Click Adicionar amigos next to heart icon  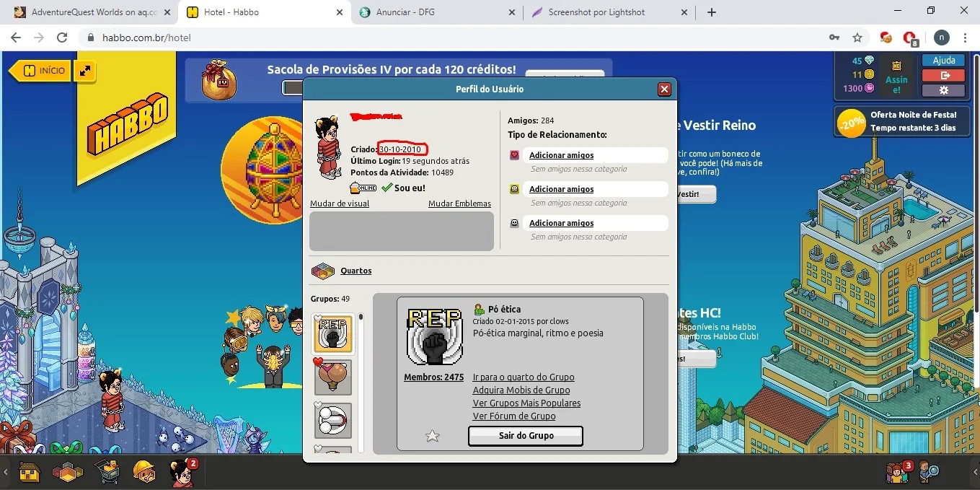(562, 155)
